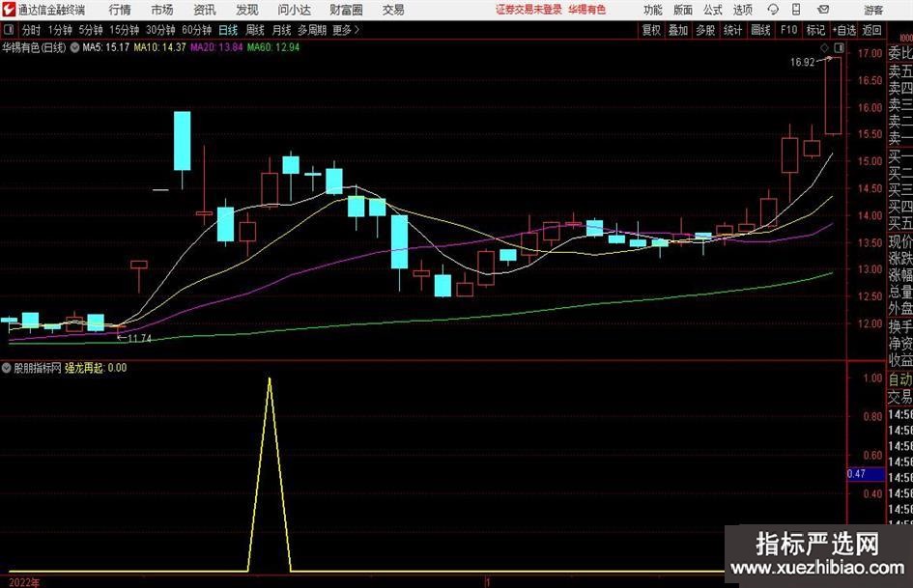Open the 版面 menu
This screenshot has width=913, height=588.
pyautogui.click(x=682, y=10)
